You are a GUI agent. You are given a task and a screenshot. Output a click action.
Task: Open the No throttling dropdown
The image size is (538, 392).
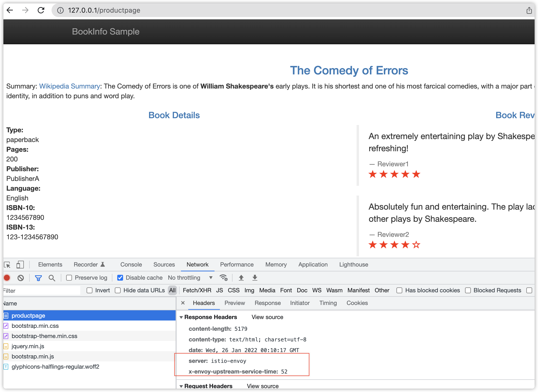190,278
